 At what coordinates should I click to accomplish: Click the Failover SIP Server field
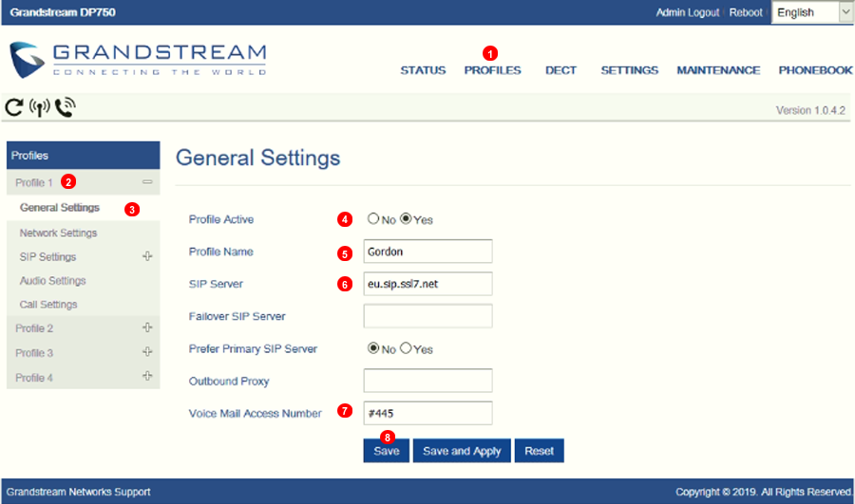tap(428, 316)
